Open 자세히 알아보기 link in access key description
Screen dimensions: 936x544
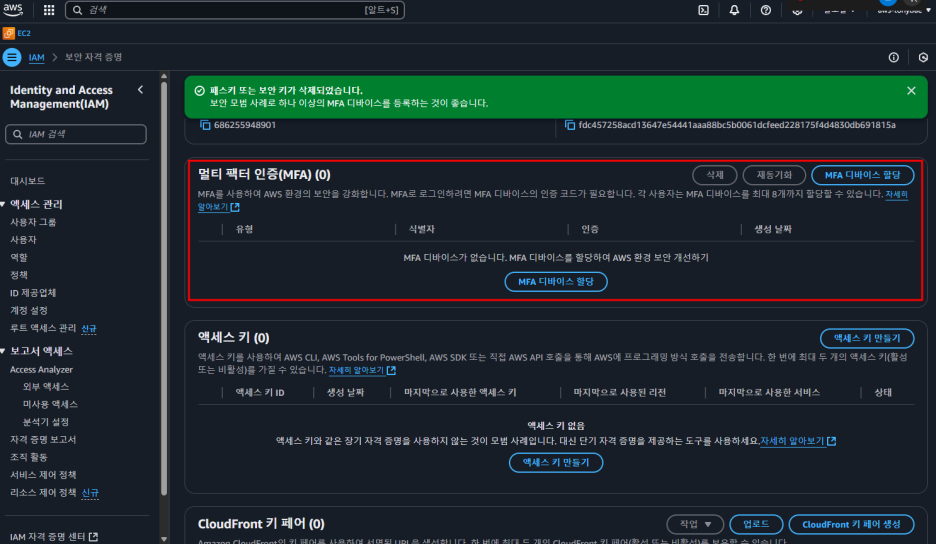pos(362,370)
